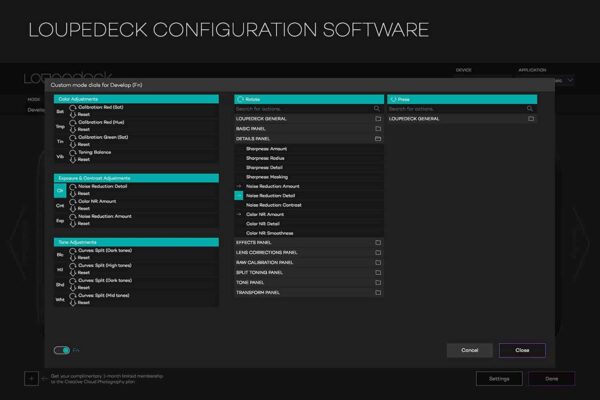Click Rotate search for actions field
Image resolution: width=600 pixels, height=400 pixels.
point(300,108)
